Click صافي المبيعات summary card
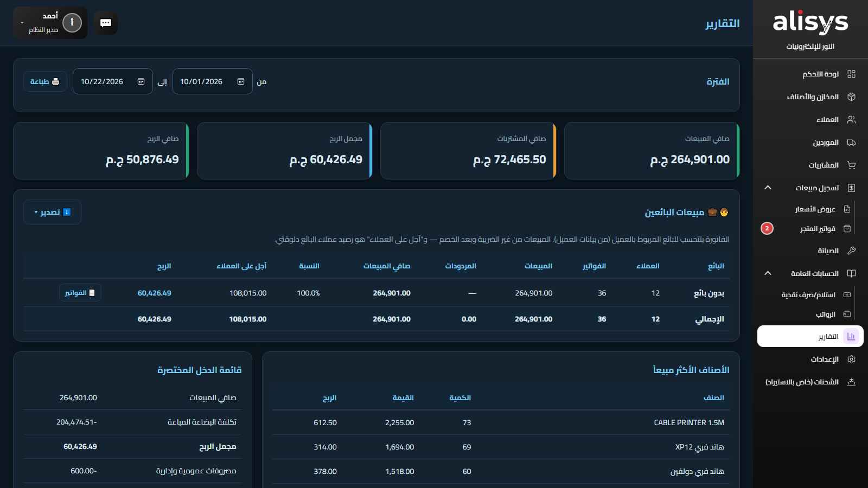Viewport: 868px width, 488px height. pos(652,151)
